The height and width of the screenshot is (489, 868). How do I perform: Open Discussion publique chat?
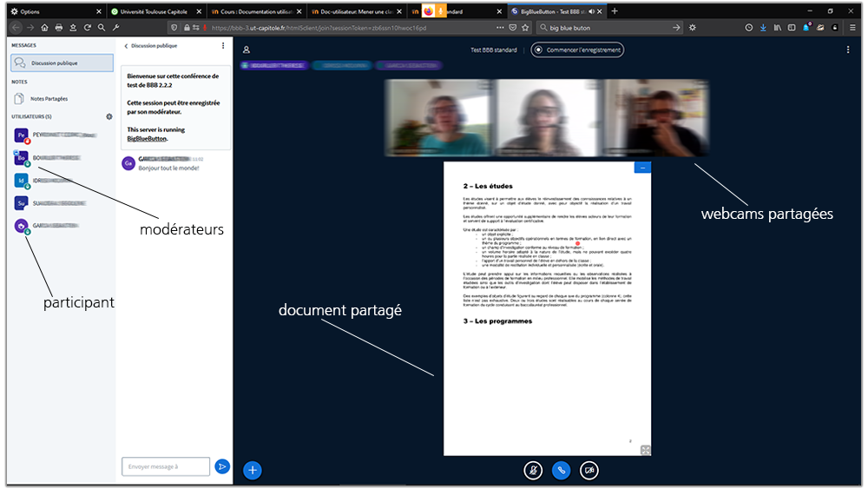62,63
